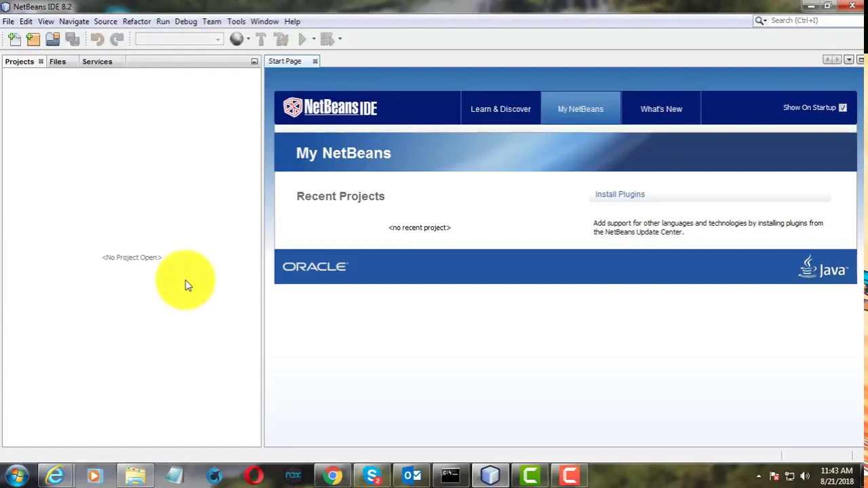The width and height of the screenshot is (868, 488).
Task: Click the "<No Project Open>" text
Action: click(132, 258)
